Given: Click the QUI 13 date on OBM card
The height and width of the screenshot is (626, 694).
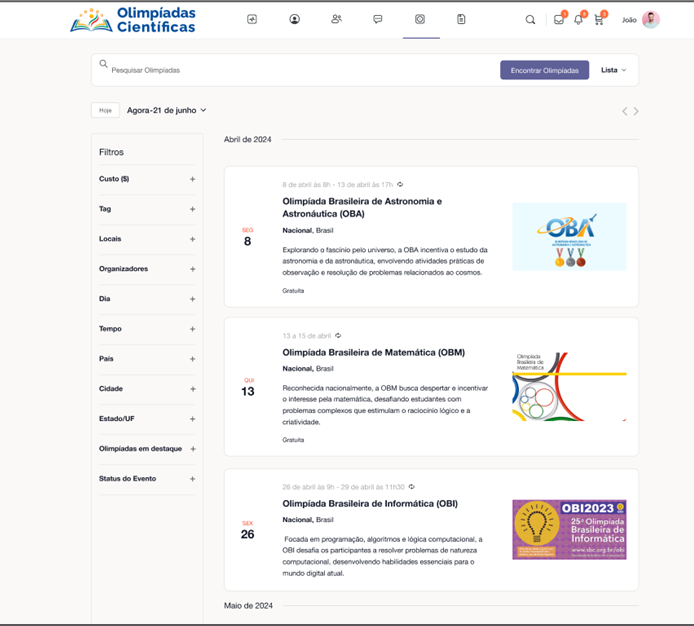Looking at the screenshot, I should (248, 387).
